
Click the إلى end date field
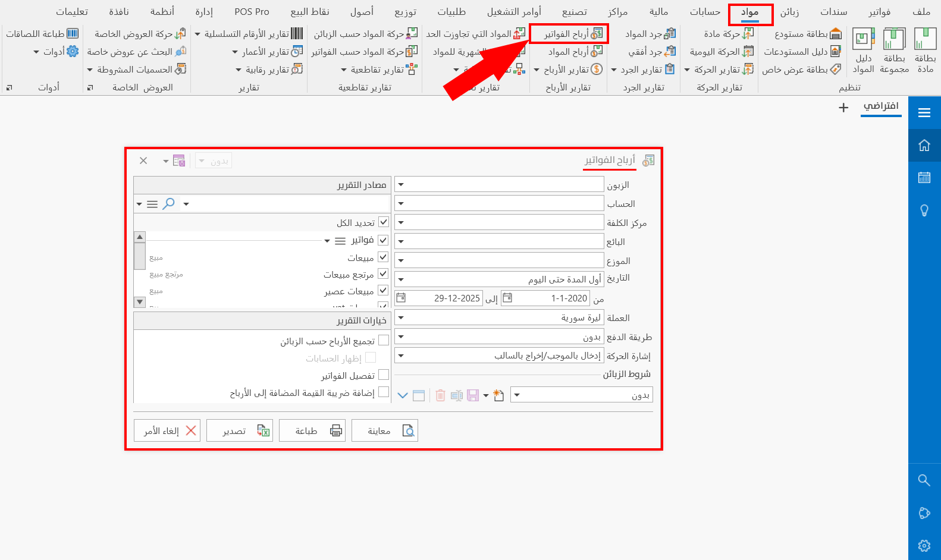(439, 298)
